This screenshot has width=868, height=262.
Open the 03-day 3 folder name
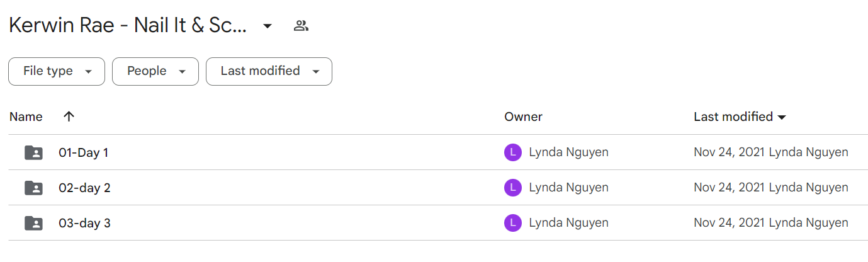point(84,223)
